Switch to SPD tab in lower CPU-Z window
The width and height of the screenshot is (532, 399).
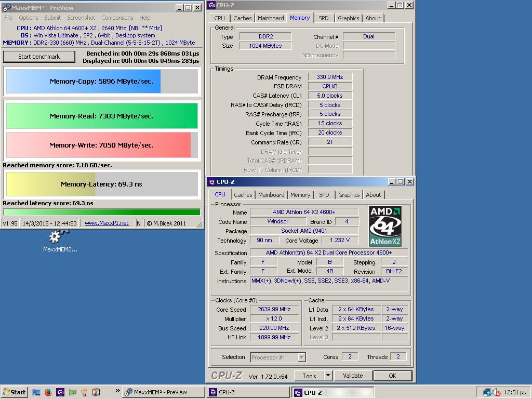point(324,195)
